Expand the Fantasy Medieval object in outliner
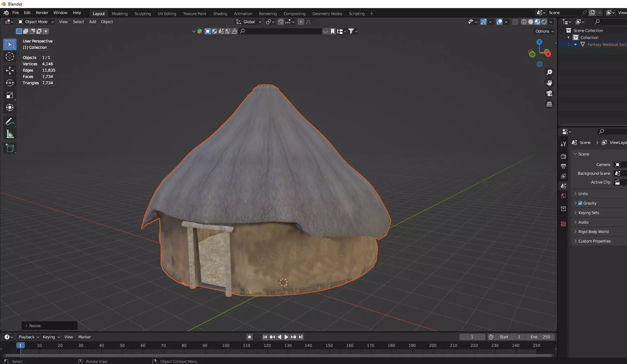This screenshot has width=627, height=364. 575,45
